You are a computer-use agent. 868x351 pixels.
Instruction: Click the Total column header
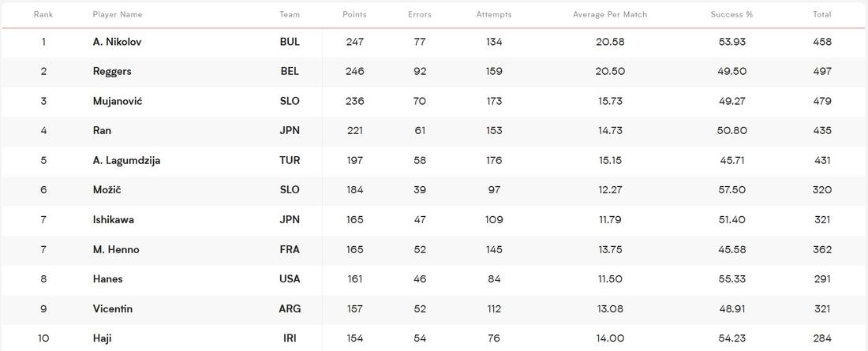[822, 14]
